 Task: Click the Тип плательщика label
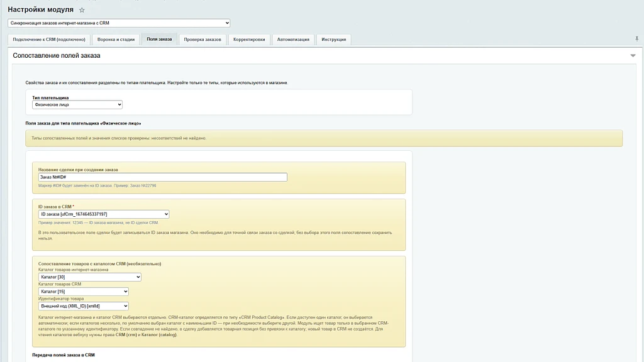50,97
